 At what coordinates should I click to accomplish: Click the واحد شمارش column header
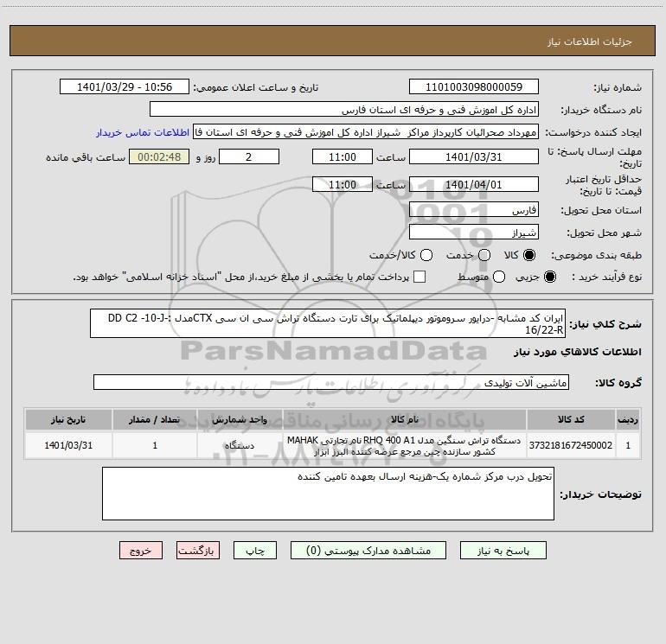pyautogui.click(x=240, y=419)
